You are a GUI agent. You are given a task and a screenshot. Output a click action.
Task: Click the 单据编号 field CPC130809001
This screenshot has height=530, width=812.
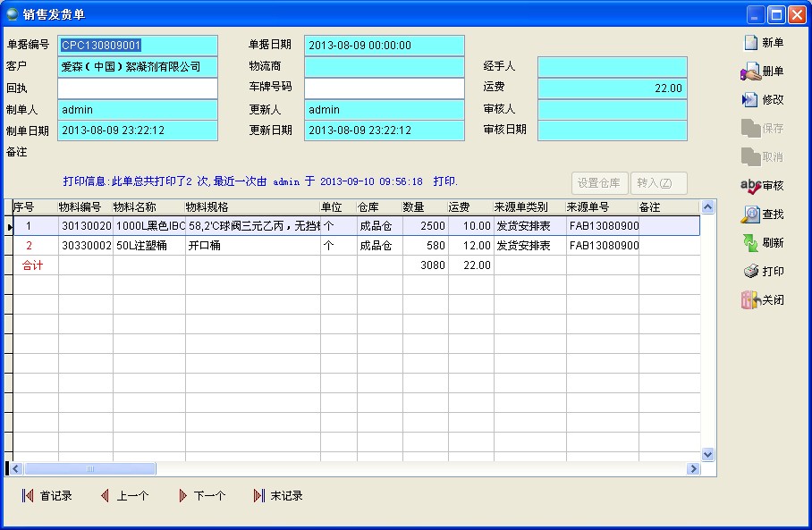[138, 46]
